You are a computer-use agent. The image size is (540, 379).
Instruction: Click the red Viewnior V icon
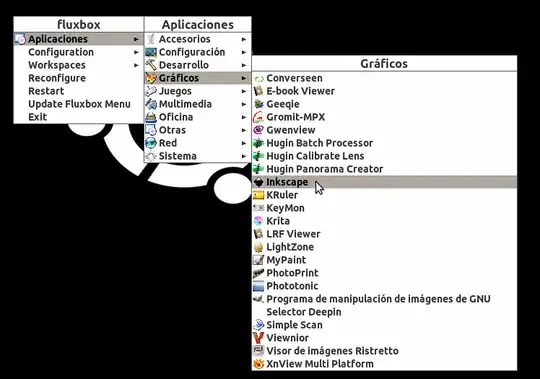tap(258, 338)
